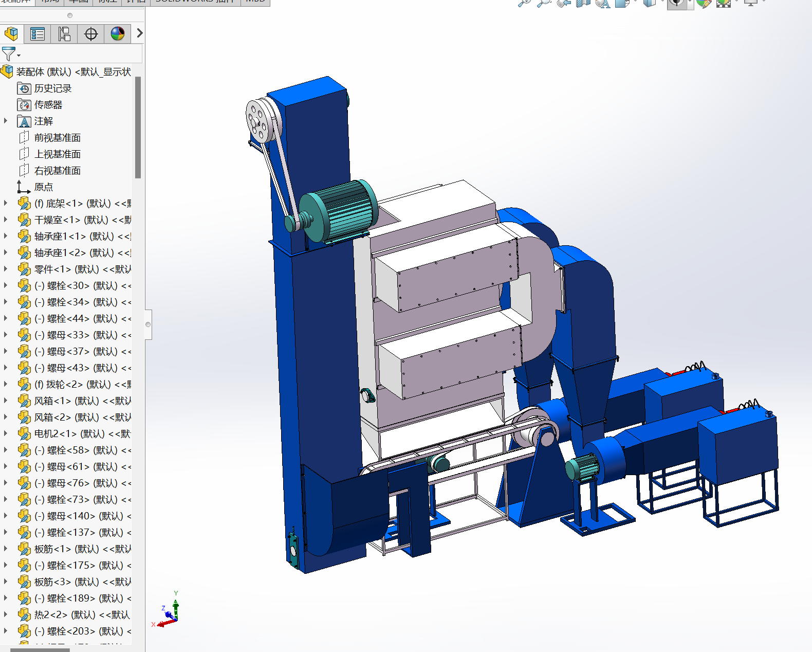
Task: Select the DimXpertManager crosshair tab
Action: [91, 34]
